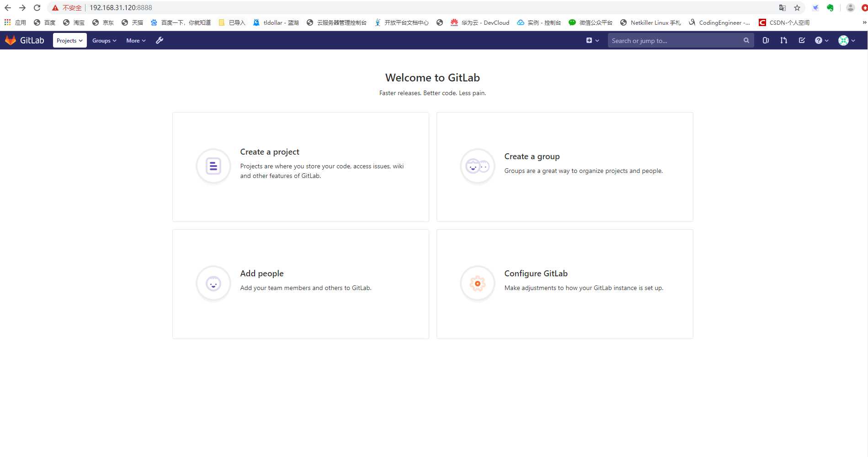The image size is (868, 457).
Task: Click the green Evernote extension icon
Action: tap(830, 8)
